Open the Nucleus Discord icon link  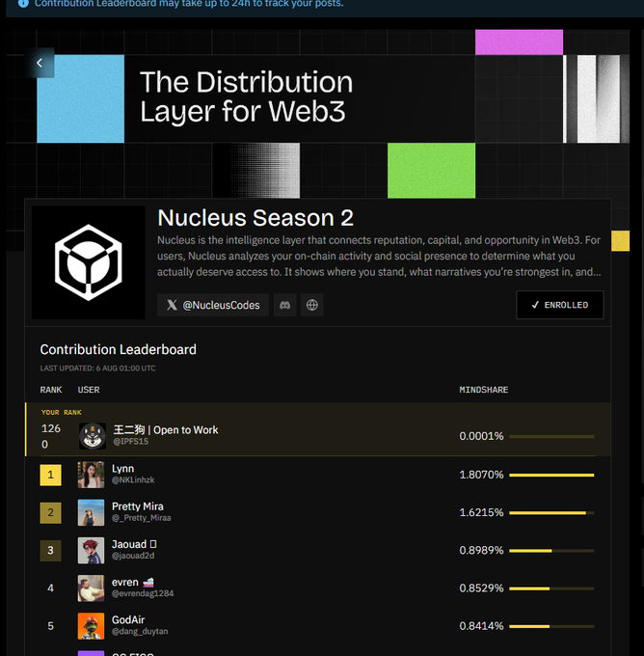click(x=284, y=305)
